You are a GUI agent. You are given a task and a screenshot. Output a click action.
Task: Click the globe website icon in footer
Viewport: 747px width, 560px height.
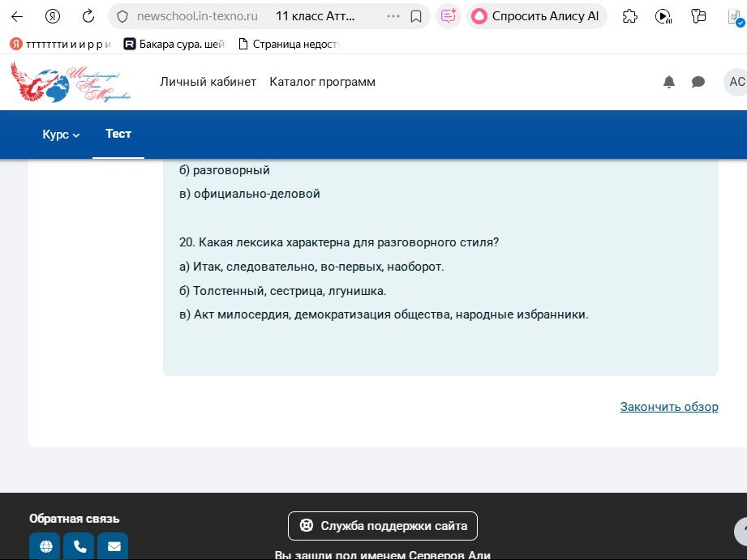click(x=45, y=546)
